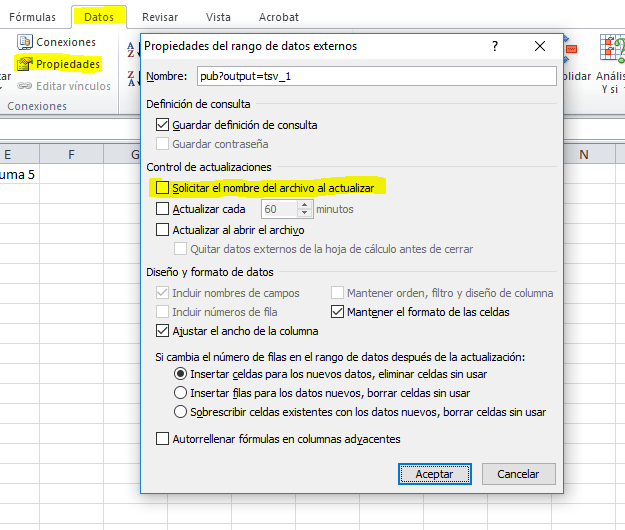
Task: Open the Análisis Y si icon
Action: (x=612, y=49)
